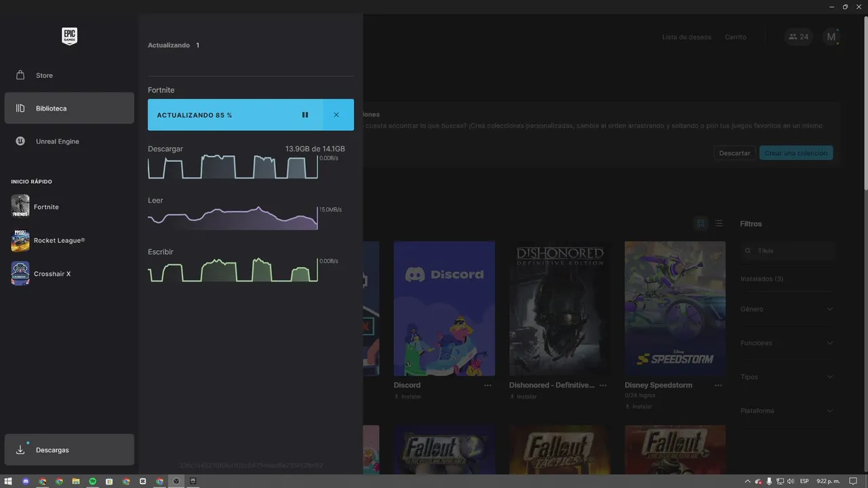Select the Instalados (3) filter
868x488 pixels.
tap(762, 279)
